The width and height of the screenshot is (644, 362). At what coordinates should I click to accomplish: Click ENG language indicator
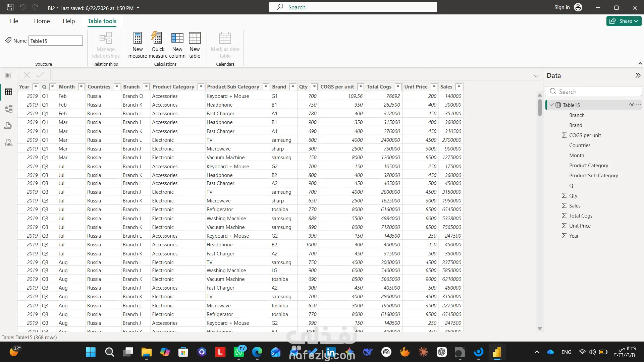click(x=566, y=352)
